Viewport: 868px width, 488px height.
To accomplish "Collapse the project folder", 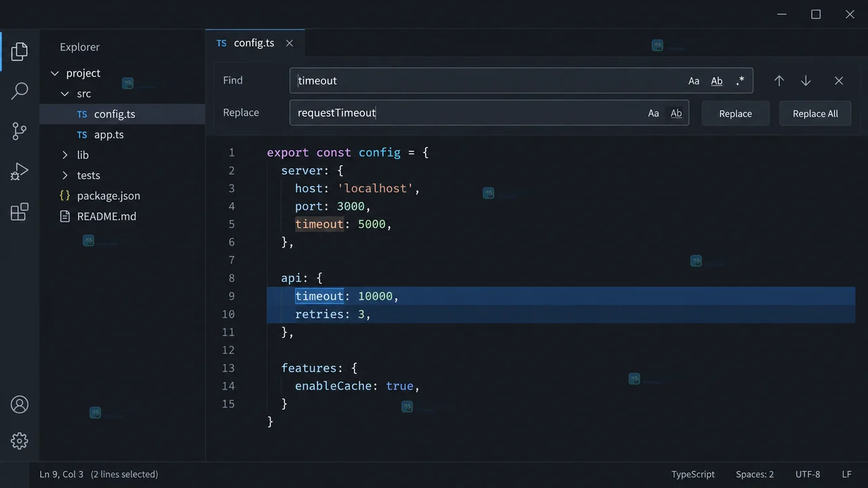I will click(x=55, y=73).
